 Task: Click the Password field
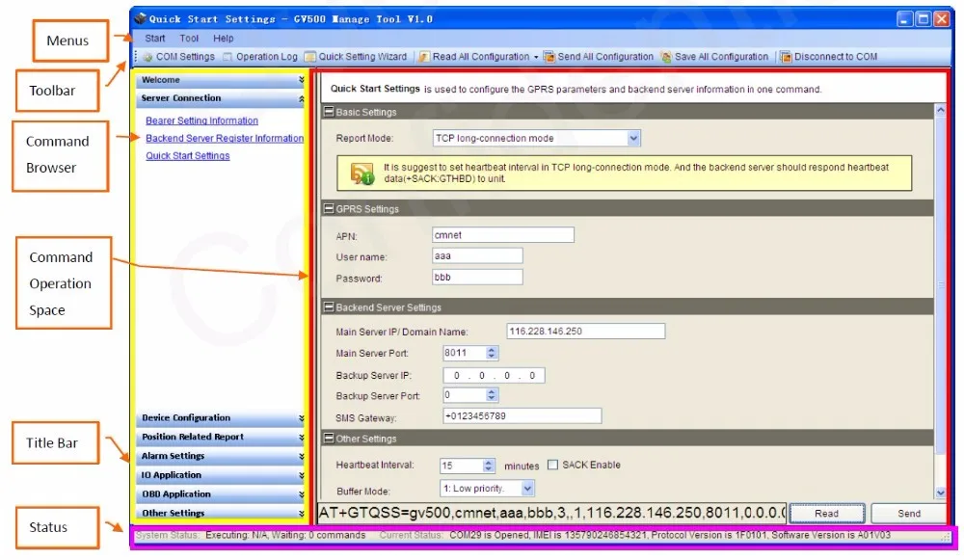pyautogui.click(x=478, y=278)
